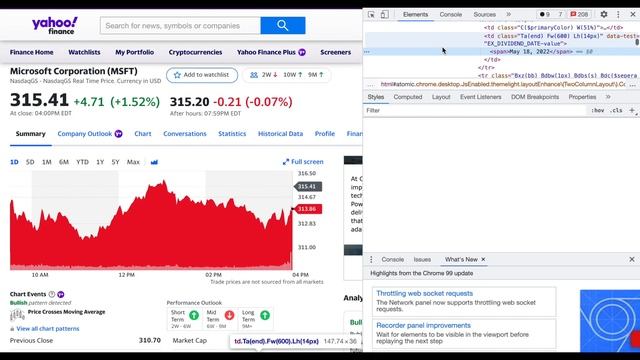Open the Profile tab
Screen dimensions: 640x360
(x=324, y=134)
